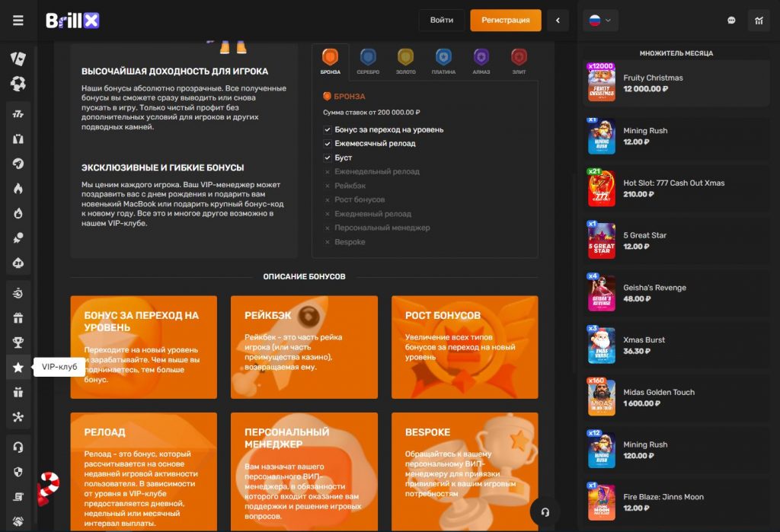The width and height of the screenshot is (780, 532).
Task: Click the trophy tournaments icon
Action: [x=18, y=342]
